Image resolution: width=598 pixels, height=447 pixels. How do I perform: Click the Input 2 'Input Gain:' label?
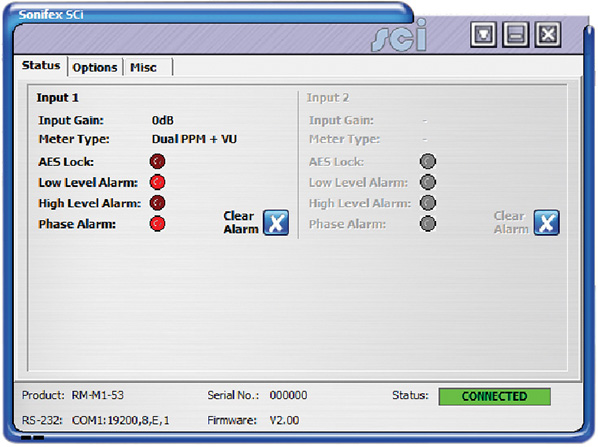pos(341,121)
